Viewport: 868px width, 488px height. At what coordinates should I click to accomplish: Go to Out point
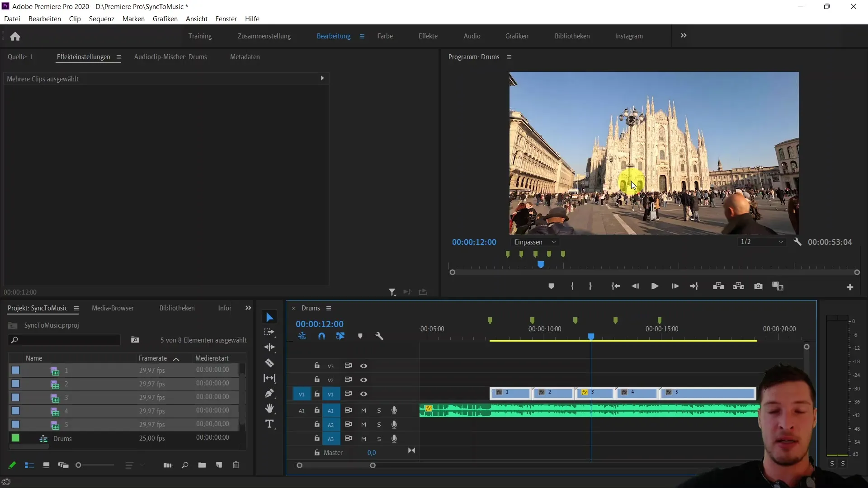point(694,286)
